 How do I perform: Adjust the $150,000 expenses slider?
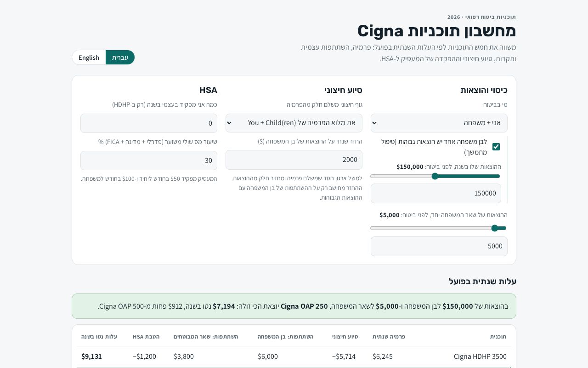[435, 176]
